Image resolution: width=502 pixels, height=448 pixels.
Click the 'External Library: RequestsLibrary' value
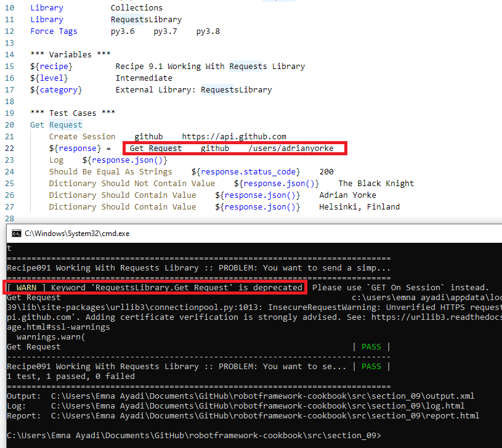[x=193, y=90]
